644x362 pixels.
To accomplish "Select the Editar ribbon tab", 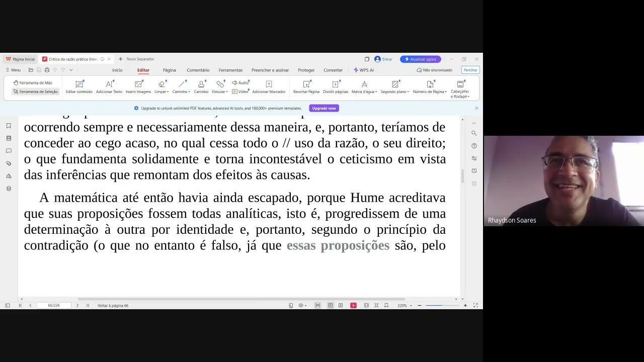I will click(x=143, y=70).
